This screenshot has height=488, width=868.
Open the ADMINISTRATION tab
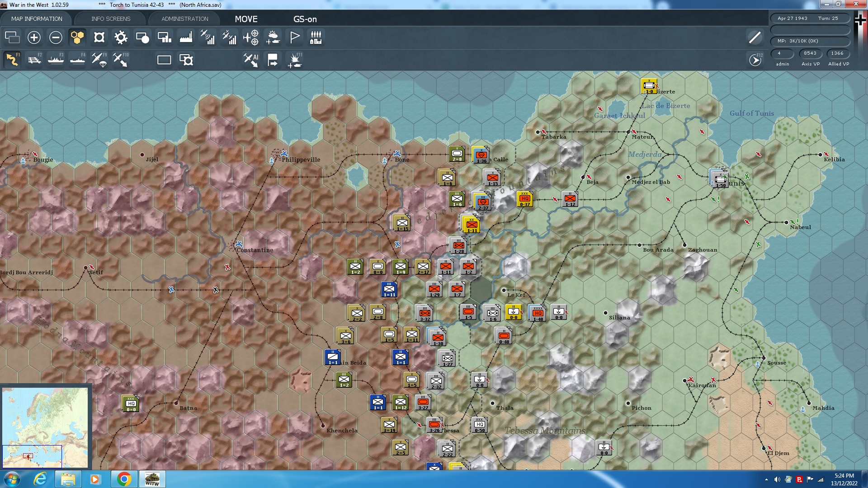click(x=185, y=19)
